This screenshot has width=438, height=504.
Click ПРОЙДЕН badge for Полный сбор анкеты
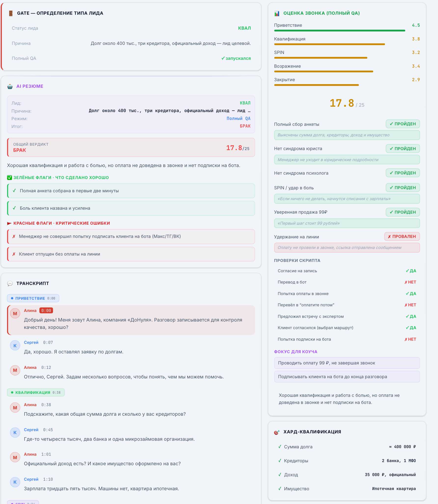[x=403, y=124]
